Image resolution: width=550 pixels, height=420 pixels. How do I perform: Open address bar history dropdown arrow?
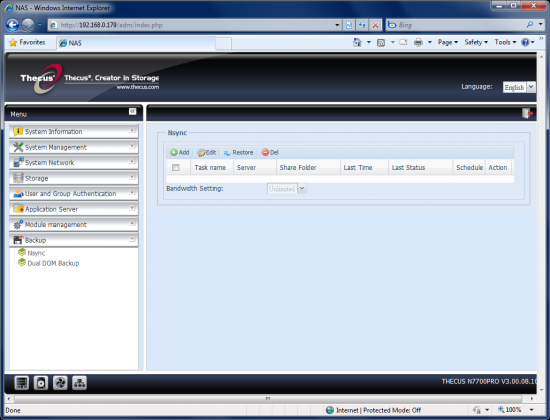tap(337, 25)
